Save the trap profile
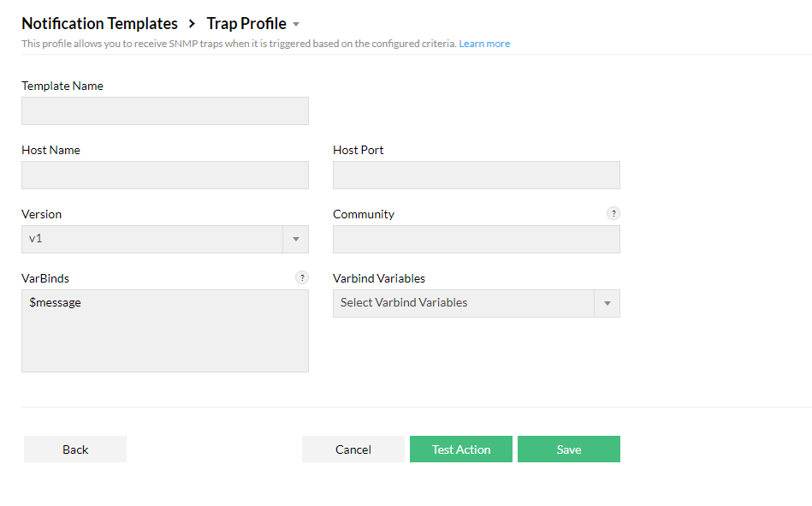The height and width of the screenshot is (506, 812). click(569, 449)
